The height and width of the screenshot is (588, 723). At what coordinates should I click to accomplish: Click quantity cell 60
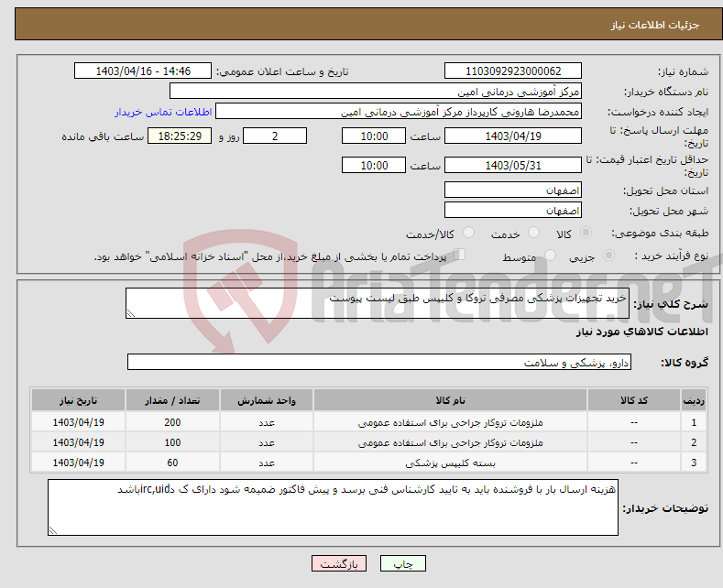[x=172, y=463]
